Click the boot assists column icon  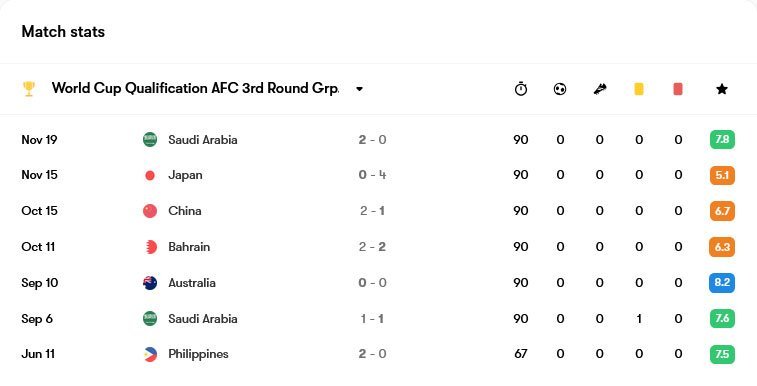click(600, 89)
